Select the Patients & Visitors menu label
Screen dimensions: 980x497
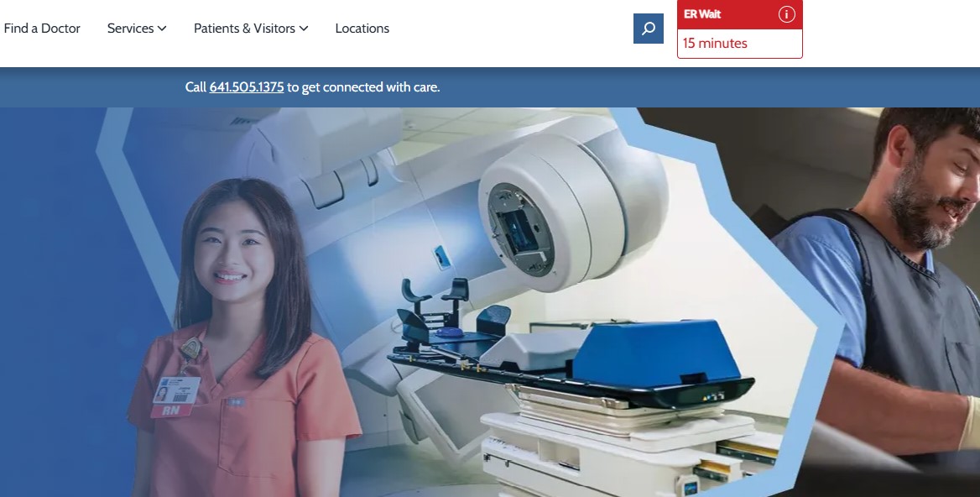click(x=244, y=29)
